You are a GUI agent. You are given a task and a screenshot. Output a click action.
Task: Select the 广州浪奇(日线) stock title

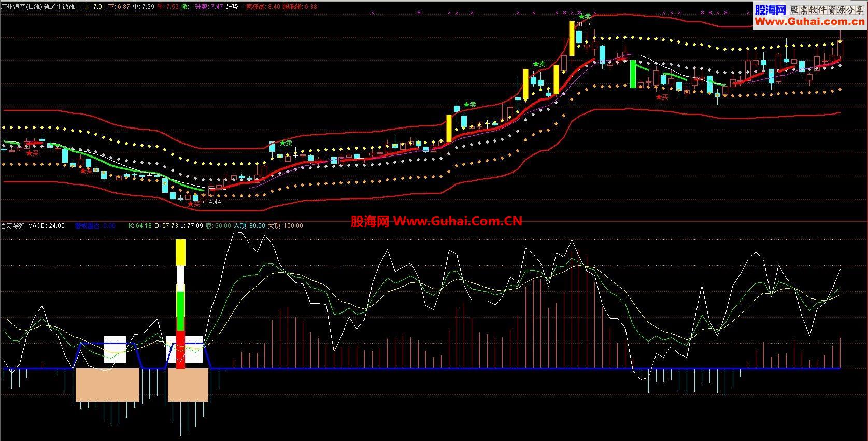[21, 7]
